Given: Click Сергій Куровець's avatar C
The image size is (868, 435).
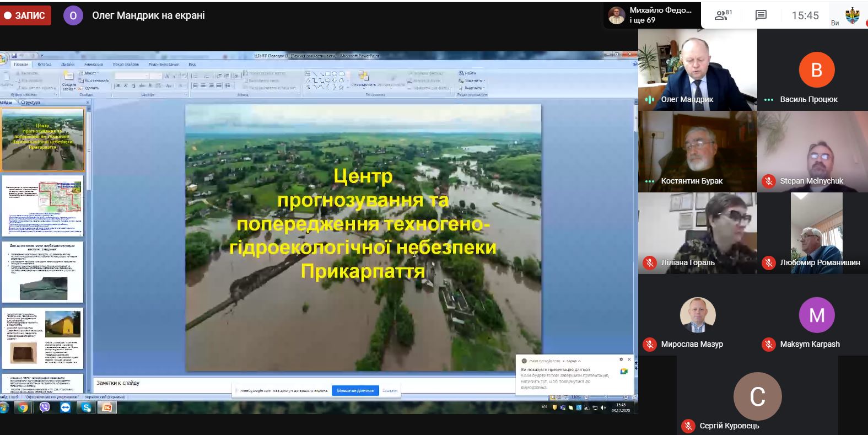Looking at the screenshot, I should [x=757, y=396].
